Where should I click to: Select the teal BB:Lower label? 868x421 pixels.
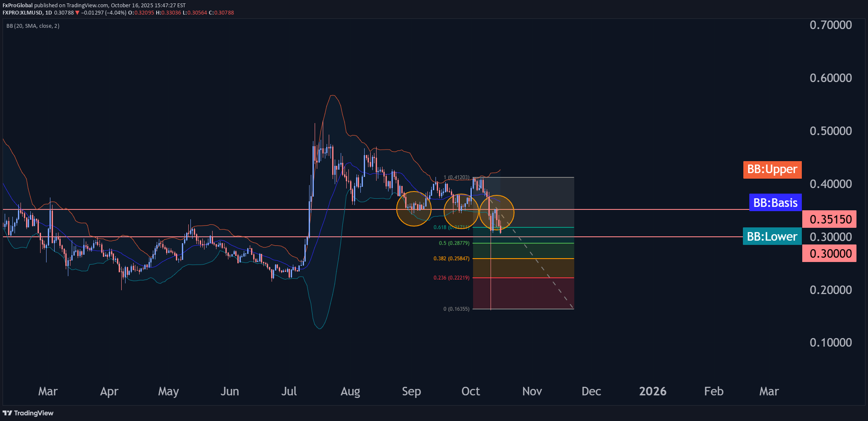pos(772,236)
